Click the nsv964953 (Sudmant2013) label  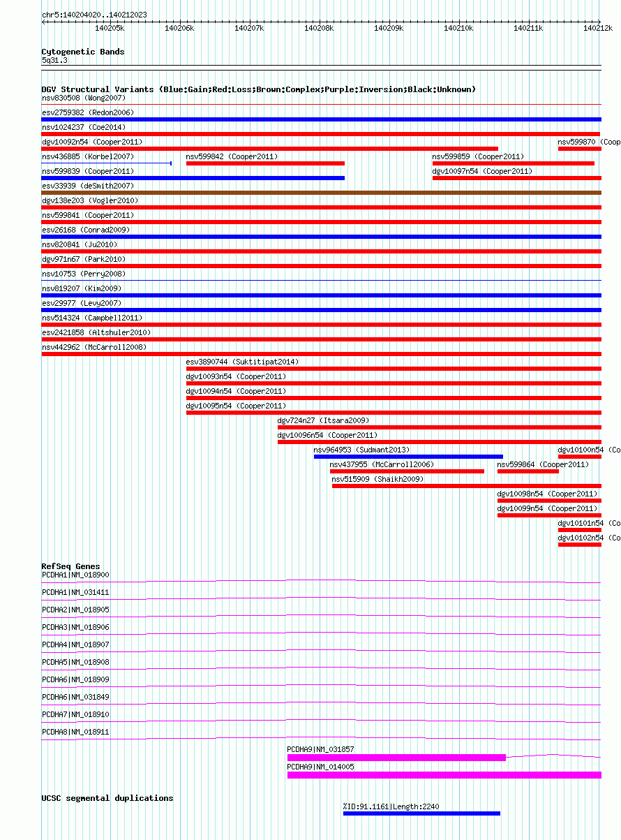tap(361, 450)
